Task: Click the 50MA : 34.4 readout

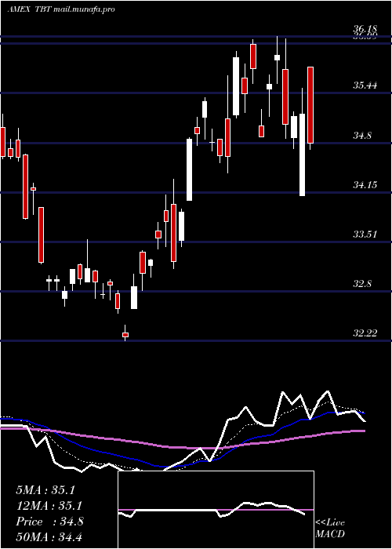Action: (x=49, y=536)
